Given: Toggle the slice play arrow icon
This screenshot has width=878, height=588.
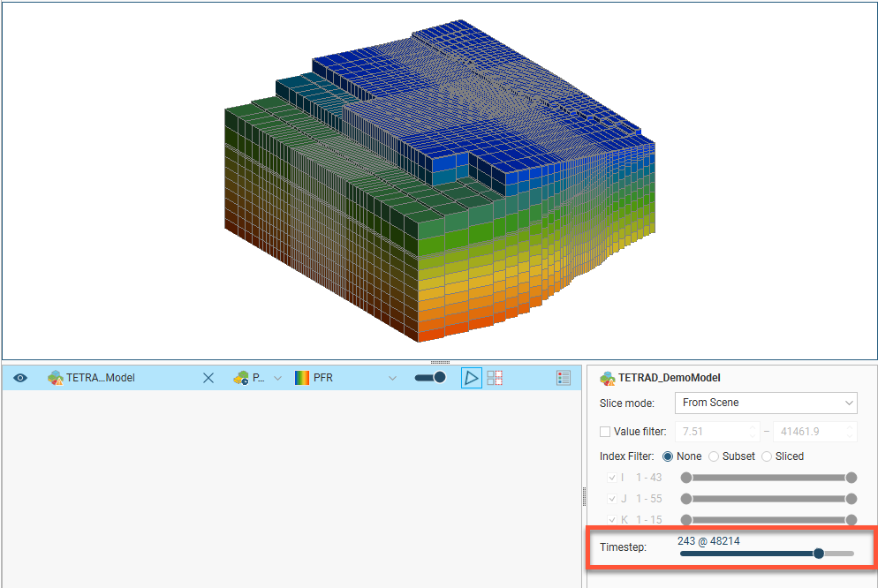Looking at the screenshot, I should pyautogui.click(x=472, y=378).
